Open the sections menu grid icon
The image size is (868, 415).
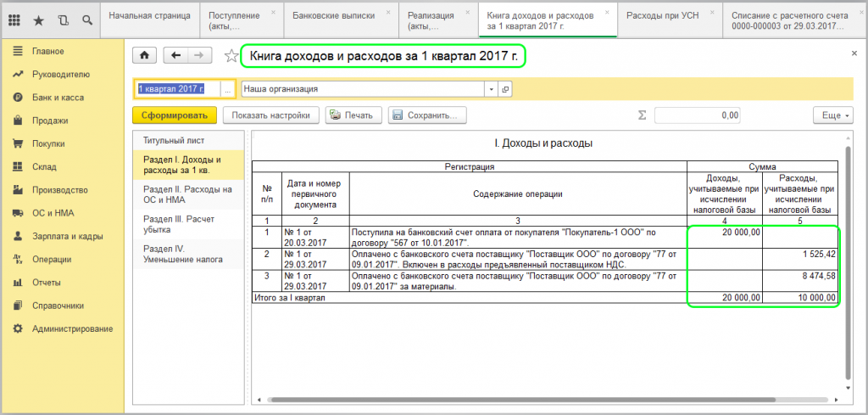[16, 19]
